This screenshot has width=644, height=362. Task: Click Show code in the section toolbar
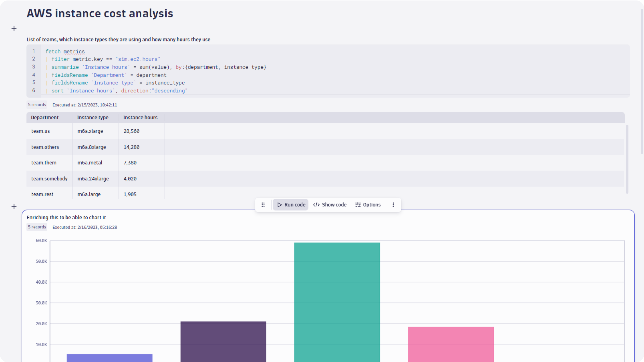(x=330, y=205)
